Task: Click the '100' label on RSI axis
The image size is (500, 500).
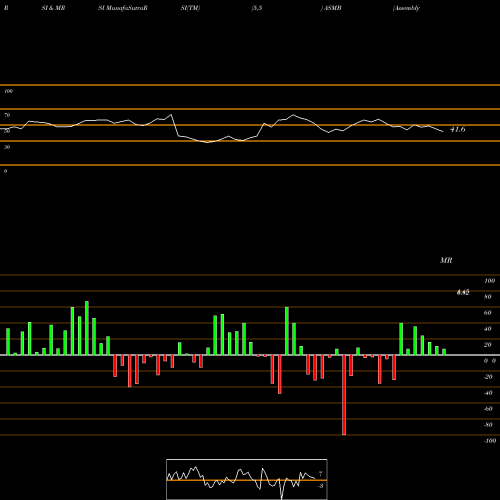Action: click(8, 91)
